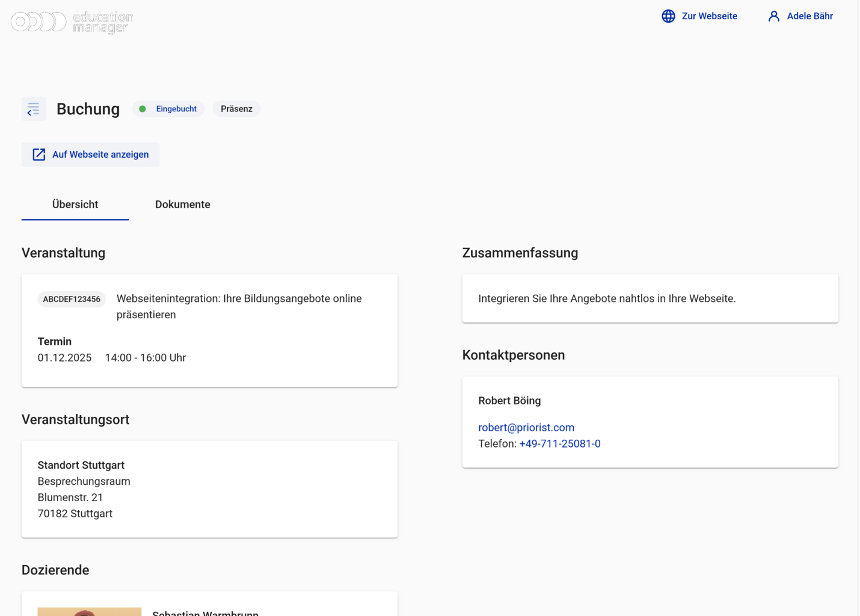The image size is (860, 616).
Task: Call the phone number +49-711-25081-0
Action: [x=559, y=443]
